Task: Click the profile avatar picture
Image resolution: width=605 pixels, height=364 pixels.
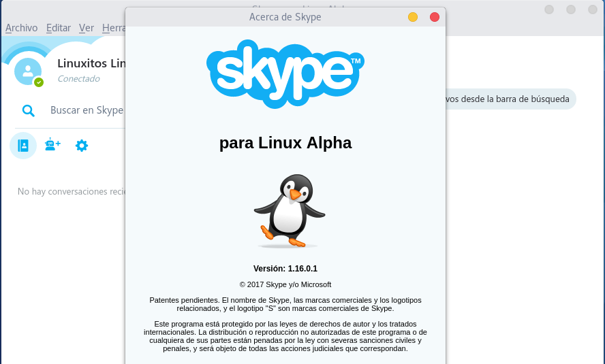Action: (x=28, y=71)
